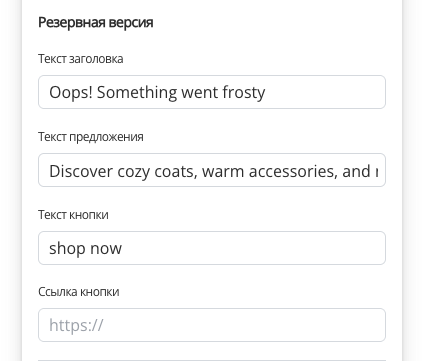
Task: Focus the "Текст кнопки" field containing shop now
Action: click(212, 248)
